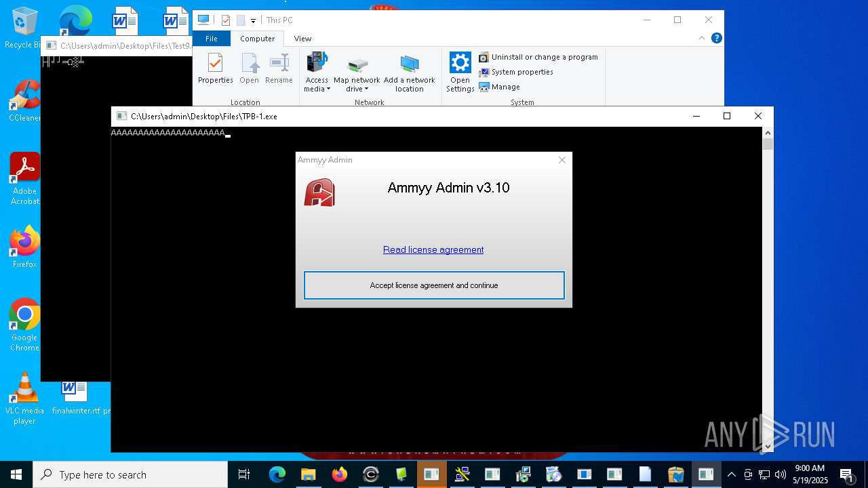
Task: Click the console scrollbar up arrow
Action: [768, 133]
